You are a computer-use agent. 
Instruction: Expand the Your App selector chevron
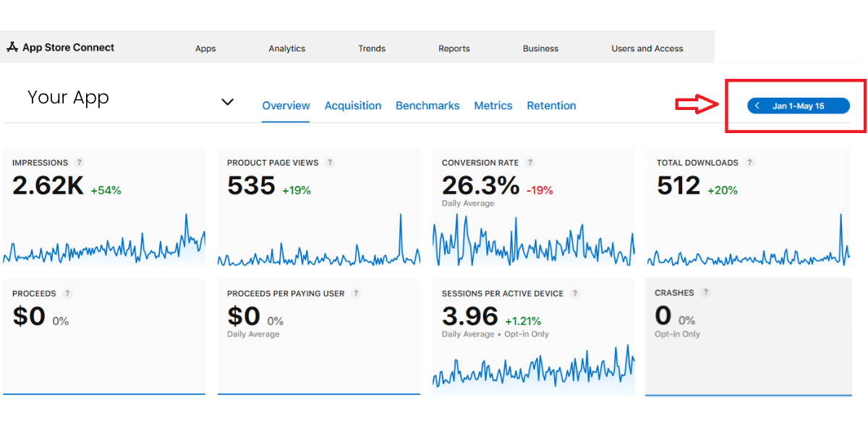tap(227, 102)
